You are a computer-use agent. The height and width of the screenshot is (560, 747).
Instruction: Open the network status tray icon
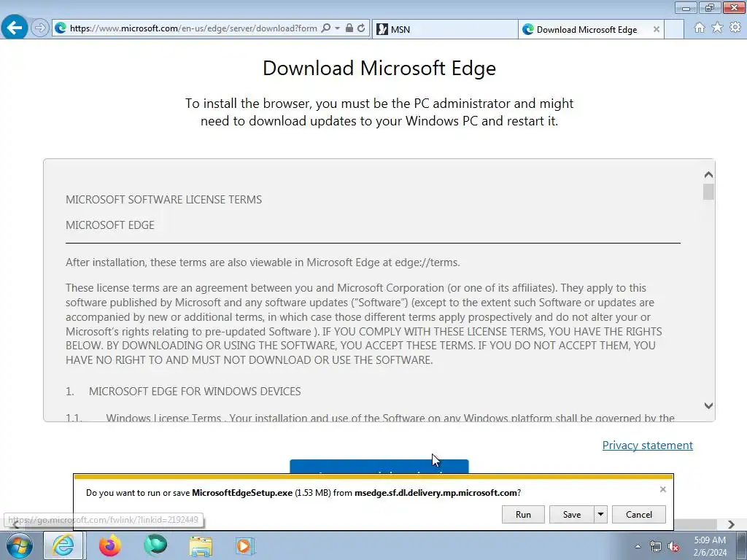click(x=656, y=546)
